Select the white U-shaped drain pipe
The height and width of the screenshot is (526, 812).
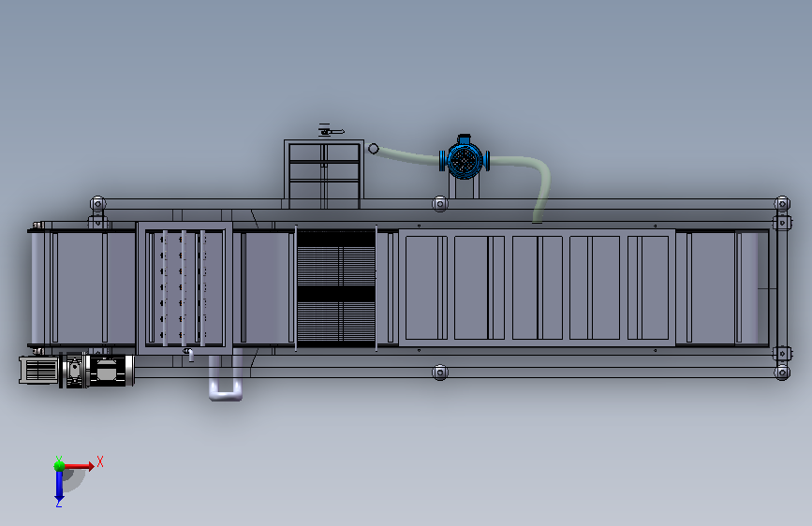pos(226,378)
